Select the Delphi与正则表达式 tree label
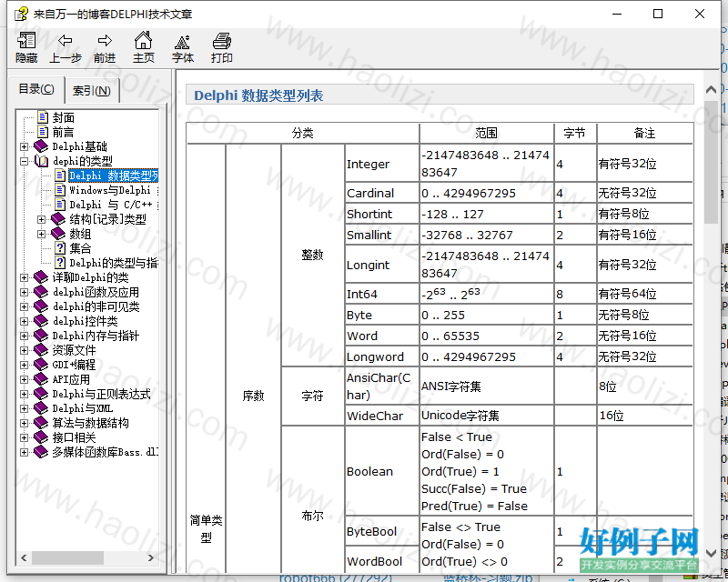Image resolution: width=728 pixels, height=582 pixels. click(101, 394)
